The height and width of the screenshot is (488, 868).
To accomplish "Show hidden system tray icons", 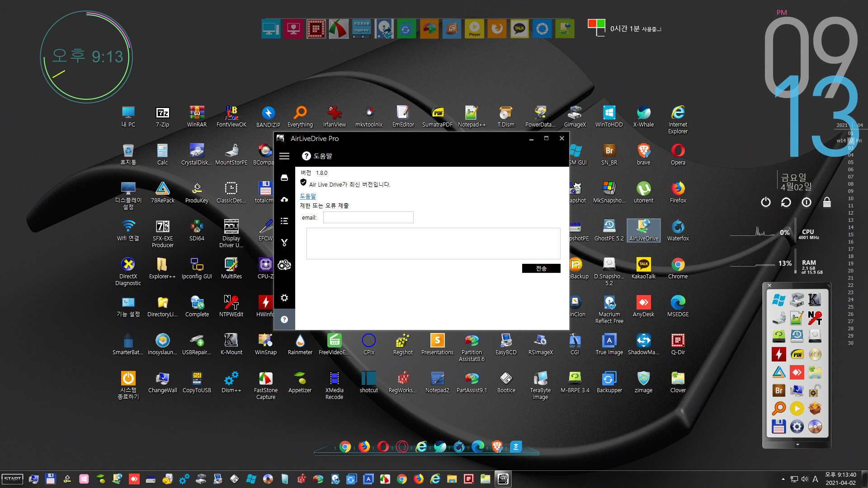I will click(783, 479).
